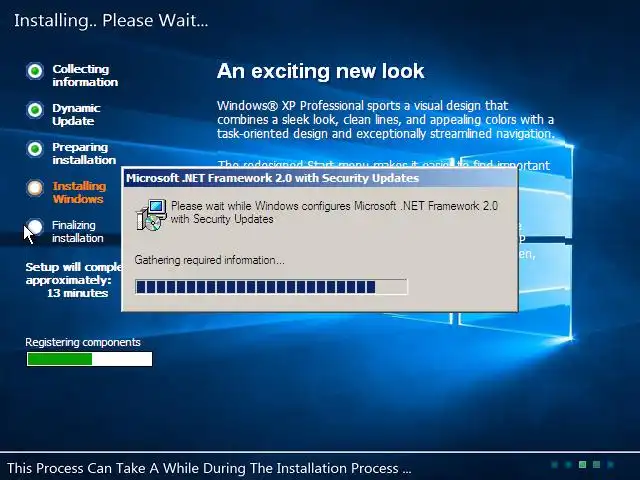Screen dimensions: 640x480
Task: Click the .NET Framework 2.0 dialog title bar
Action: pos(320,178)
